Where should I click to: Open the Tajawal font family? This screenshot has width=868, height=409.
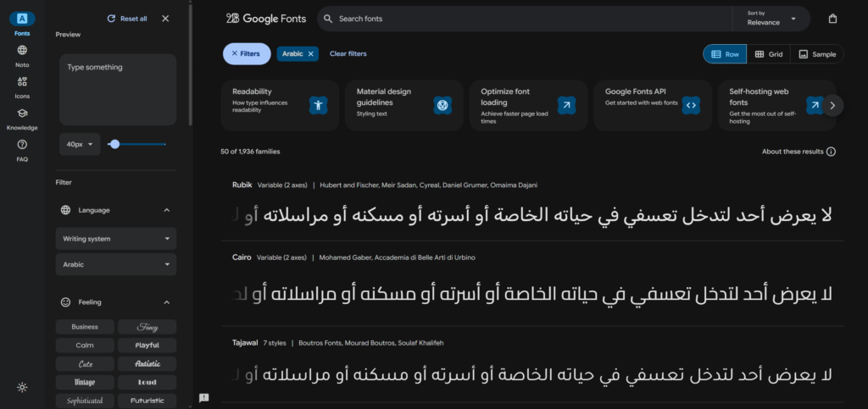pyautogui.click(x=245, y=343)
